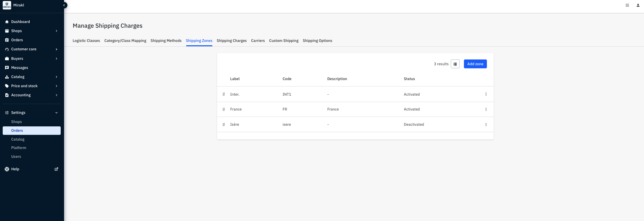644x221 pixels.
Task: Expand the Price and stock submenu
Action: click(56, 86)
